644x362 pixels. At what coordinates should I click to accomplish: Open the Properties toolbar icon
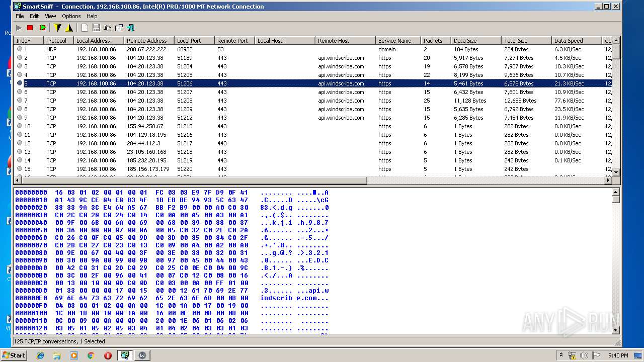pos(119,28)
